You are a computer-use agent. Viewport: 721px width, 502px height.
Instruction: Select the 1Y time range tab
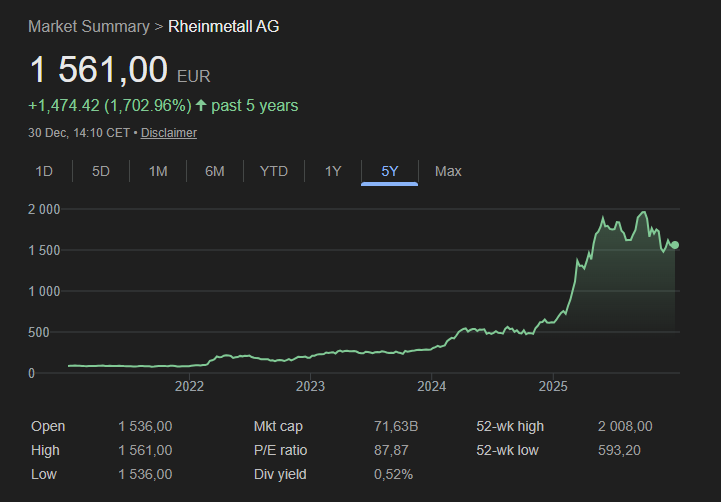click(333, 171)
